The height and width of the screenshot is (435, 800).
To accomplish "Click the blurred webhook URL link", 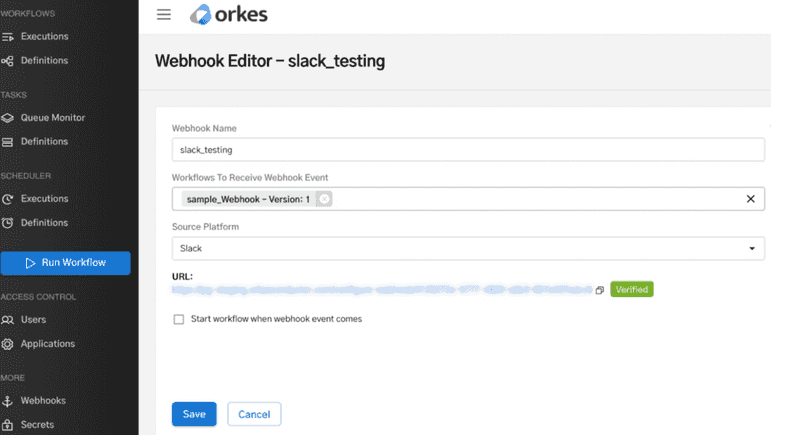I will [382, 290].
